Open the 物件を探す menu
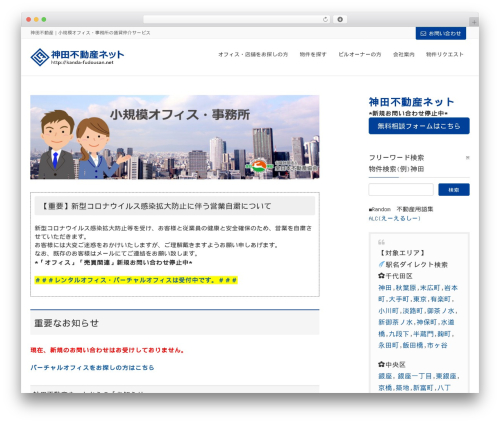500x423 pixels. (x=313, y=54)
